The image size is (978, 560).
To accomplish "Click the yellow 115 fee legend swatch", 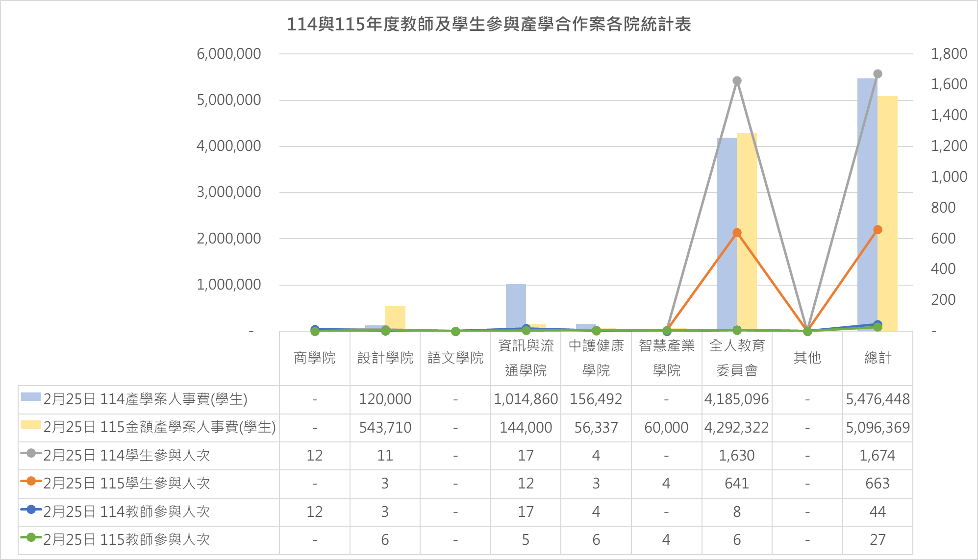I will tap(30, 425).
